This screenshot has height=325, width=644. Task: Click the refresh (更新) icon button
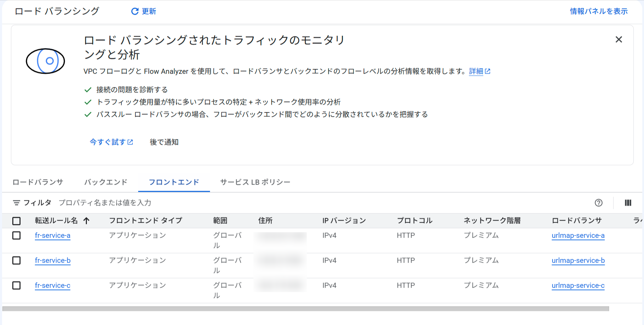click(143, 11)
